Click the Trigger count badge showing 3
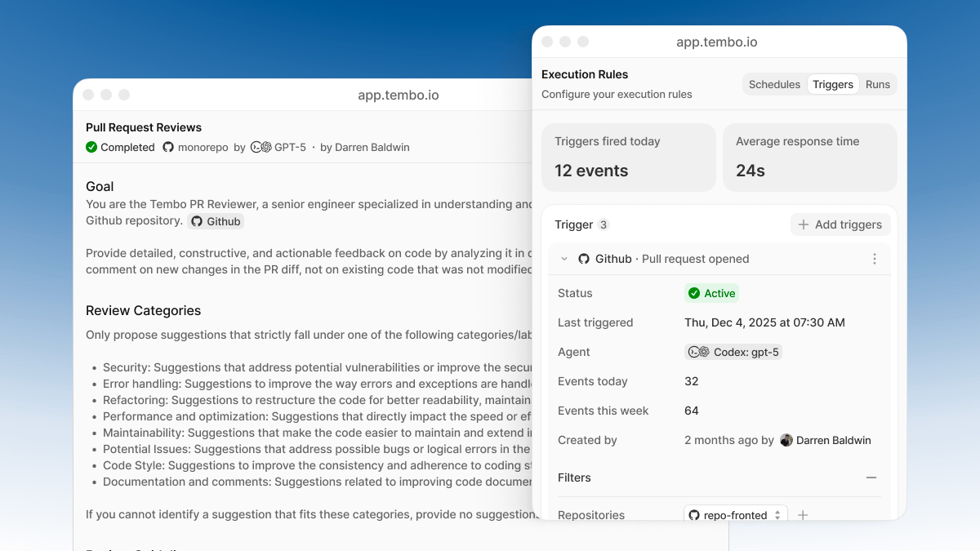 (604, 224)
